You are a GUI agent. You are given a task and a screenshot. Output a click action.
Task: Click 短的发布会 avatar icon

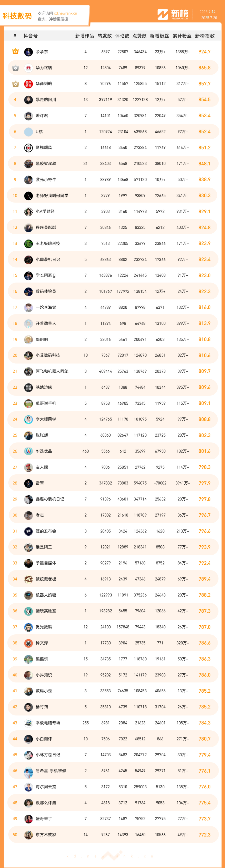pyautogui.click(x=29, y=531)
